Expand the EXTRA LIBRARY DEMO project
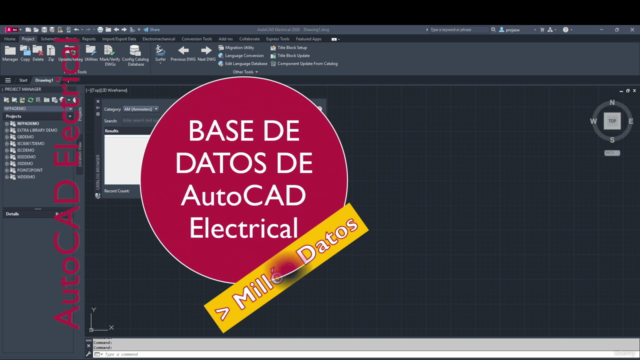Image resolution: width=640 pixels, height=360 pixels. (x=7, y=130)
